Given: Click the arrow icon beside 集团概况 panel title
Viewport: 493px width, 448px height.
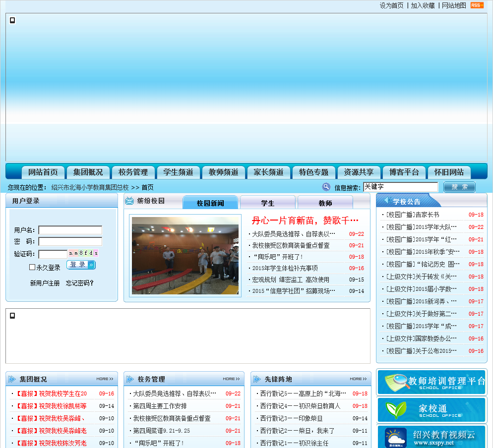Looking at the screenshot, I should (x=12, y=379).
